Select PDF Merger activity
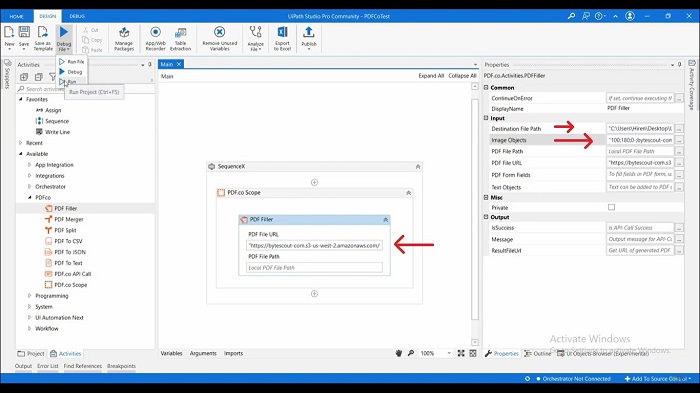 coord(69,219)
